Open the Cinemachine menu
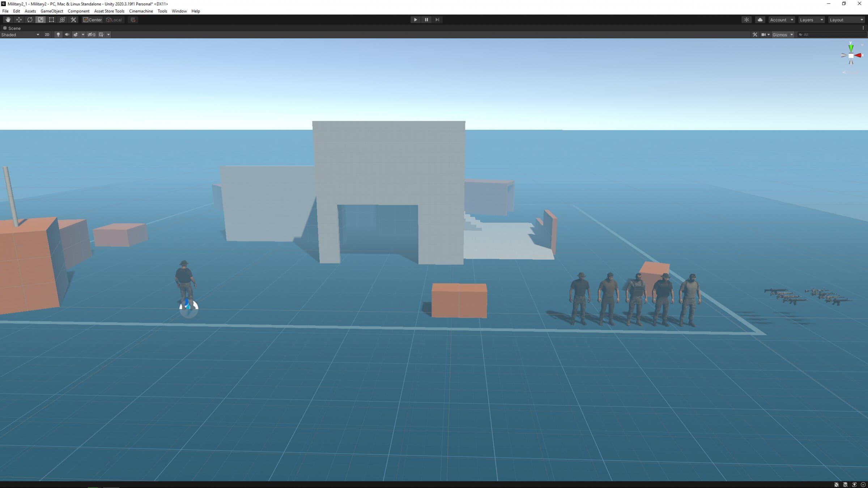This screenshot has height=488, width=868. (x=141, y=11)
